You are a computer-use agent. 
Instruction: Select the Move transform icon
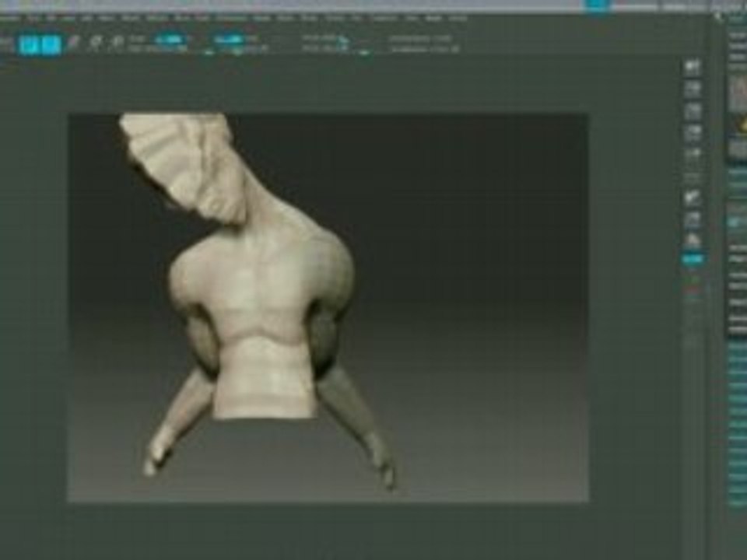[74, 44]
